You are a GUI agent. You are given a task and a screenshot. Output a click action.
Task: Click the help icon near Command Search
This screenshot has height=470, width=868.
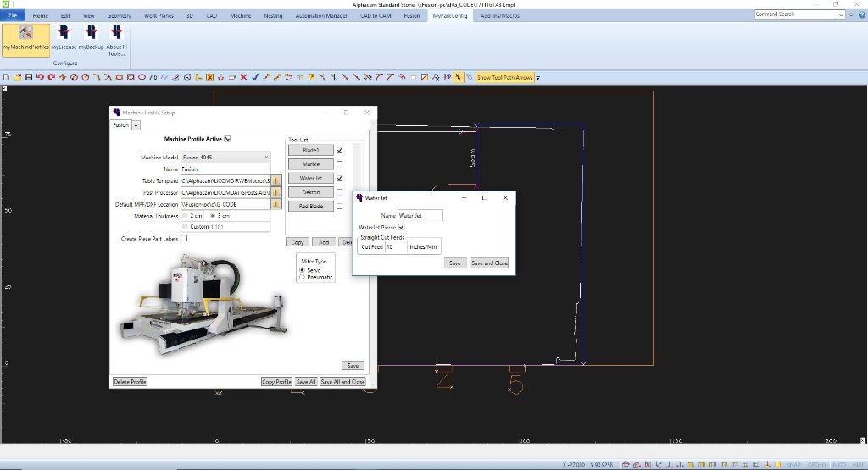coord(862,15)
